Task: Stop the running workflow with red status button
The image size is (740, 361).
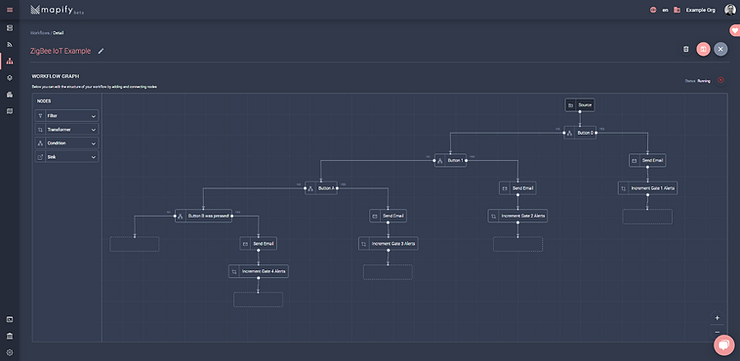Action: (x=721, y=80)
